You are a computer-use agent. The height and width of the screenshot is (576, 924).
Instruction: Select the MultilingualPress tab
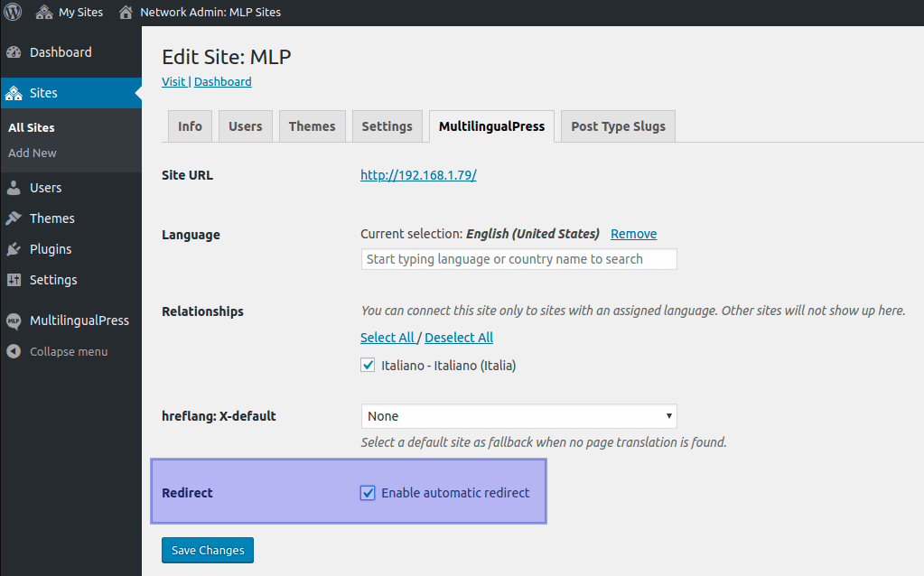491,126
